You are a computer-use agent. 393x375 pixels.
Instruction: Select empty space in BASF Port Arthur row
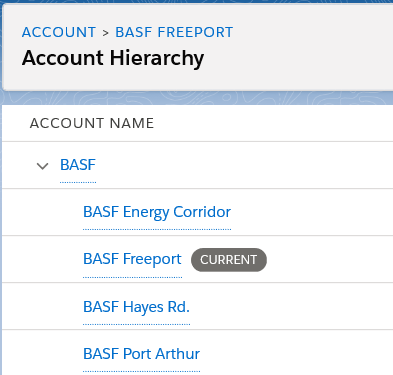(297, 353)
